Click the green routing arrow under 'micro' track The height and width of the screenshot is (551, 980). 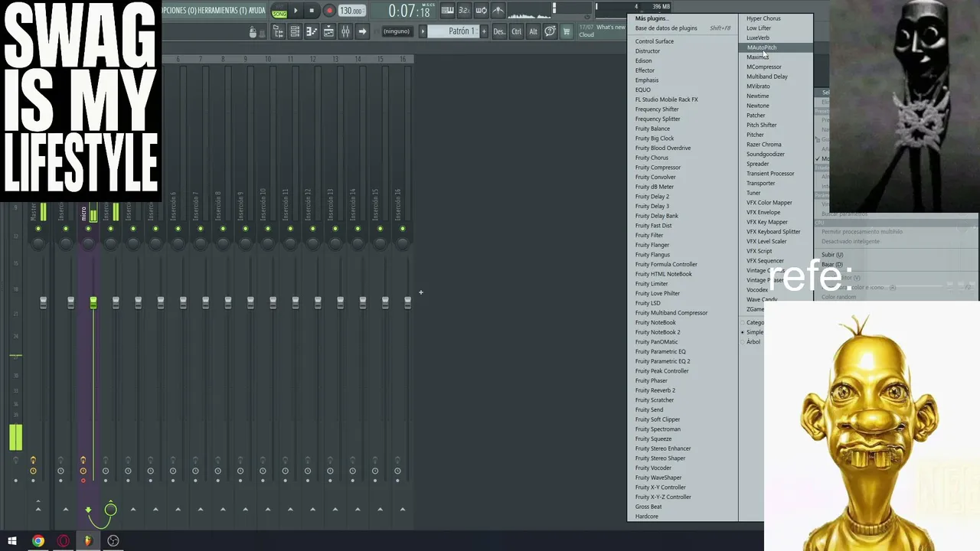click(x=88, y=510)
